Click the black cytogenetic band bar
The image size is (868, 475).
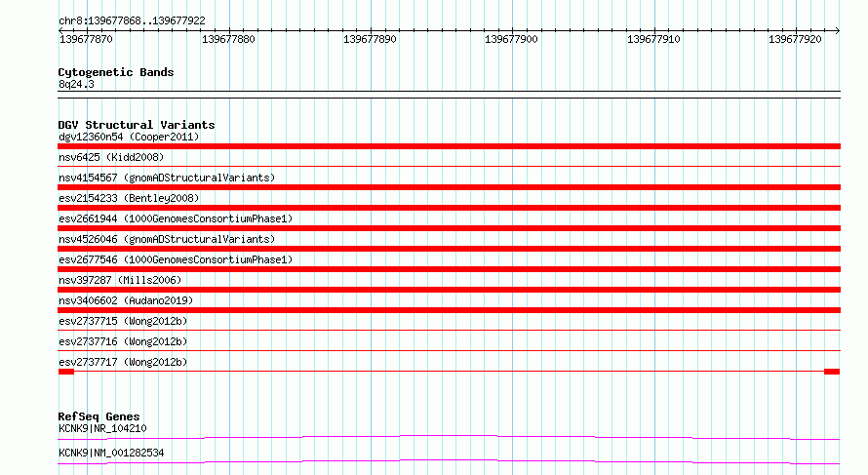(x=449, y=95)
